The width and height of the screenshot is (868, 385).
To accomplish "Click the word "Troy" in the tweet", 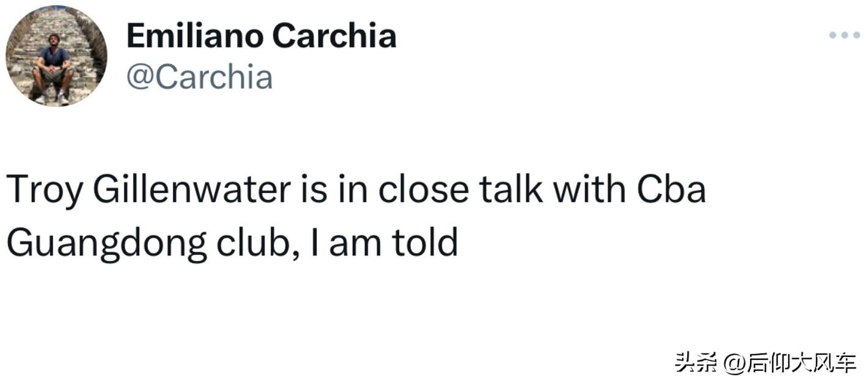I will (44, 191).
